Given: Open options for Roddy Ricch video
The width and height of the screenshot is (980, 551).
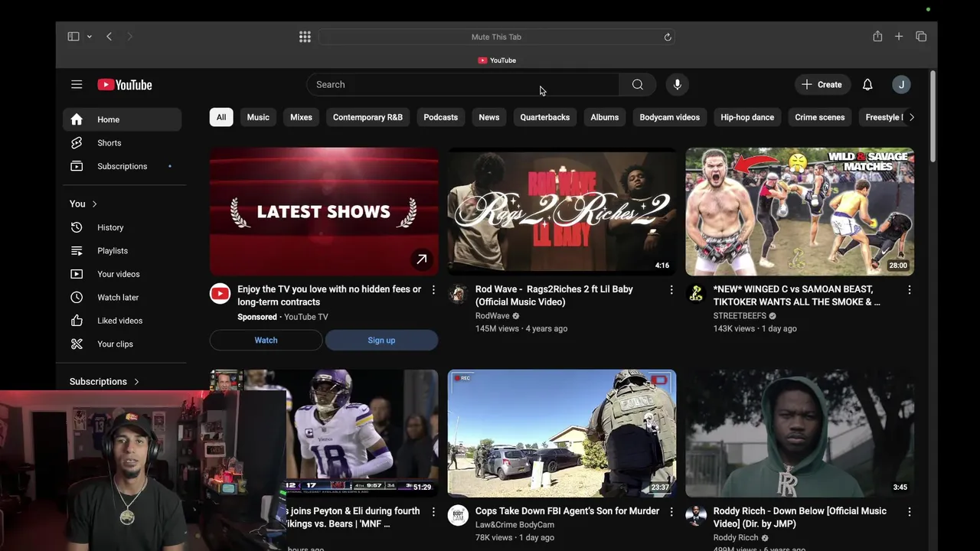Looking at the screenshot, I should coord(910,512).
